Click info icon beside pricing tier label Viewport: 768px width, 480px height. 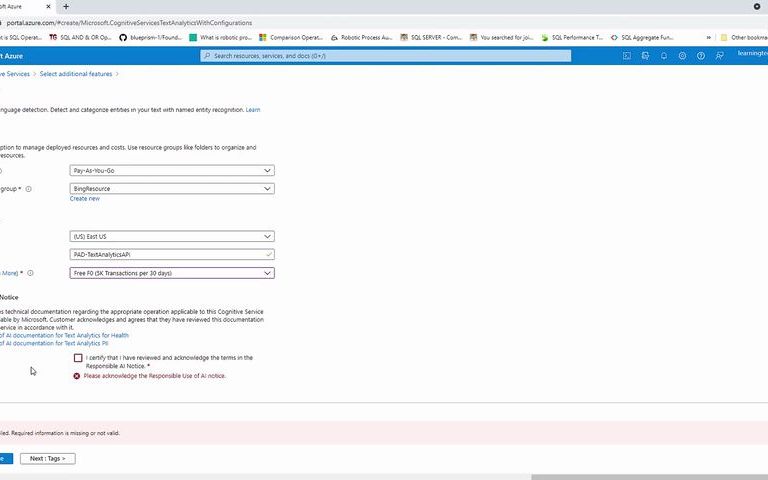[30, 273]
